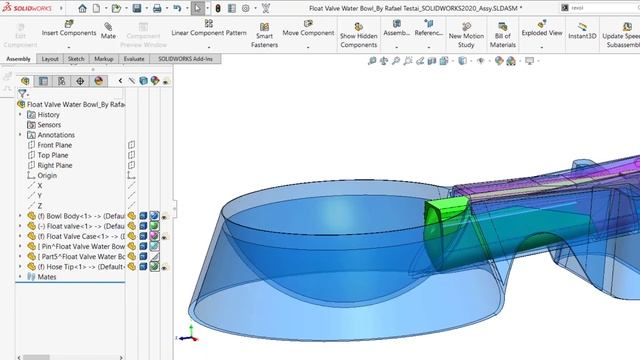
Task: Print using the printer icon
Action: (157, 8)
